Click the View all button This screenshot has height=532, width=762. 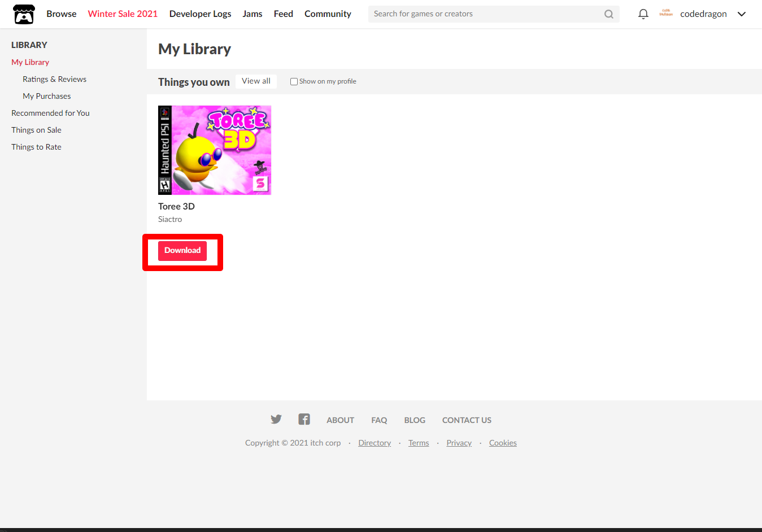point(256,81)
